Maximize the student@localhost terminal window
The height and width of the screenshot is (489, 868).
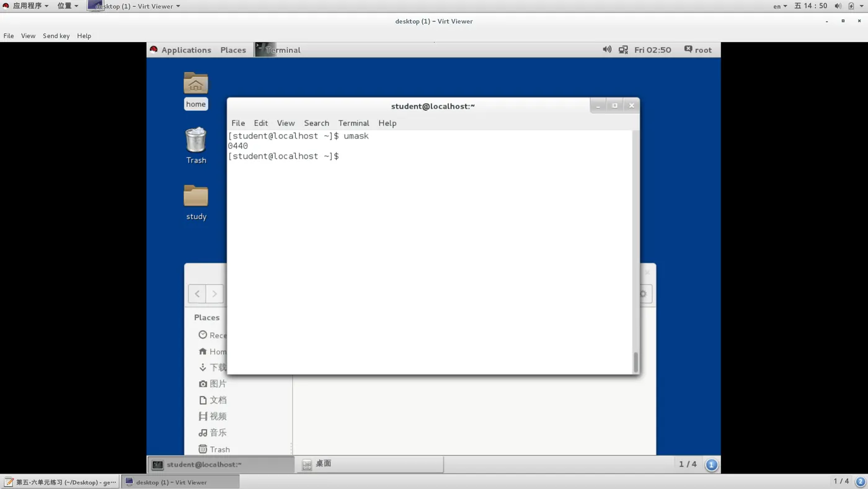click(614, 105)
